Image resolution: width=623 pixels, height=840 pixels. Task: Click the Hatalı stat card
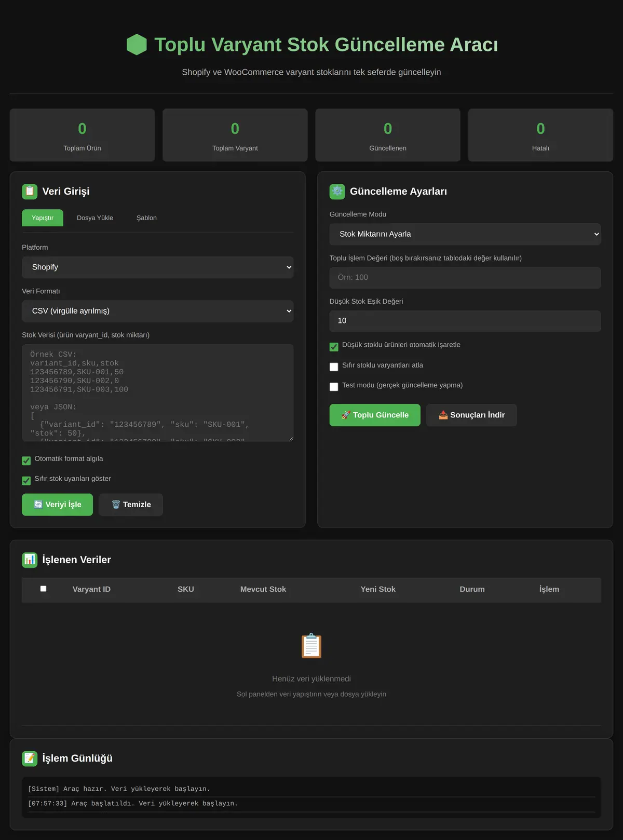(x=540, y=135)
